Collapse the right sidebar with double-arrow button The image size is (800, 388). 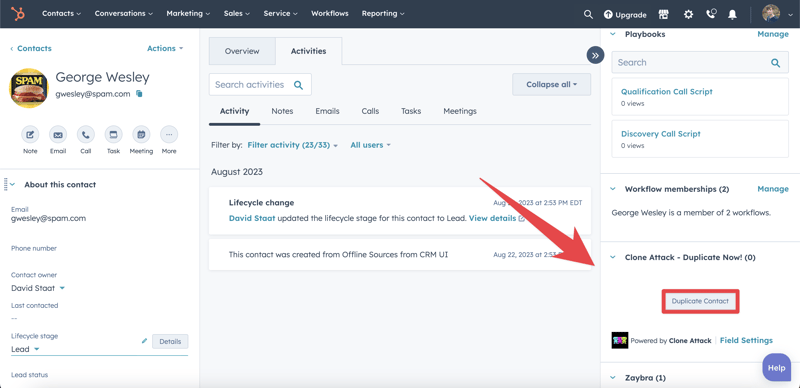[x=595, y=55]
